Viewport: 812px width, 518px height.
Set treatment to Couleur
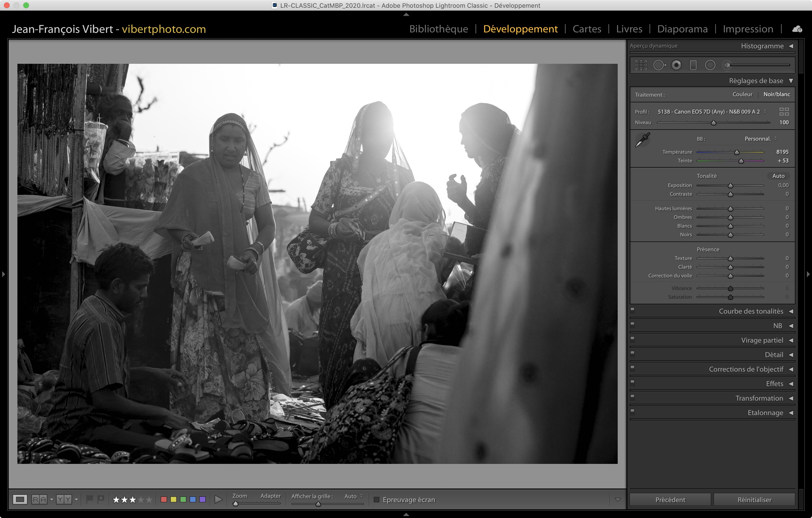(742, 94)
